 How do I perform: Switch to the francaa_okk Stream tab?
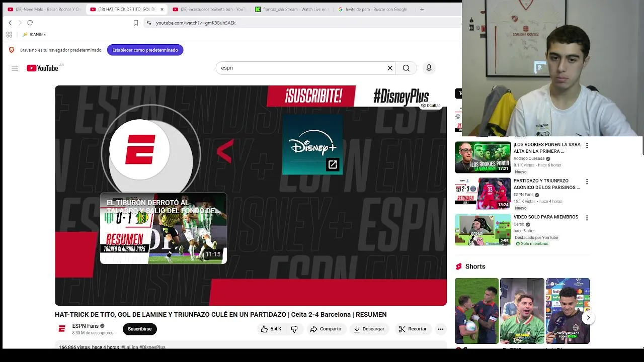pyautogui.click(x=292, y=9)
